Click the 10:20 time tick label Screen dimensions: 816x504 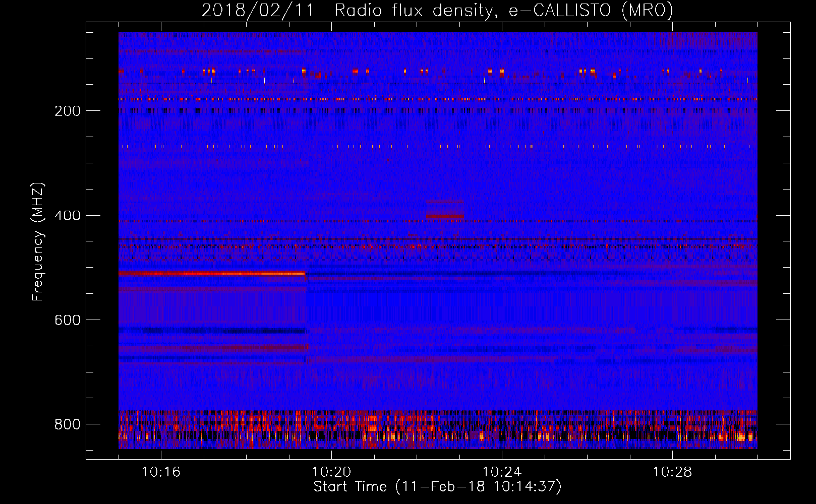(x=331, y=472)
